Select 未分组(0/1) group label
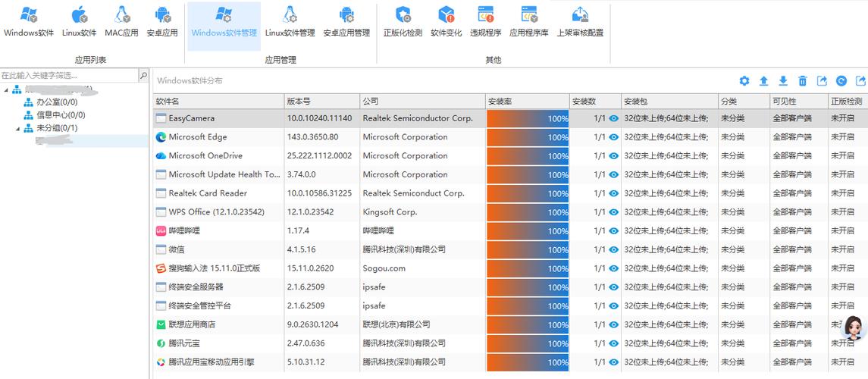The height and width of the screenshot is (379, 868). [x=57, y=128]
